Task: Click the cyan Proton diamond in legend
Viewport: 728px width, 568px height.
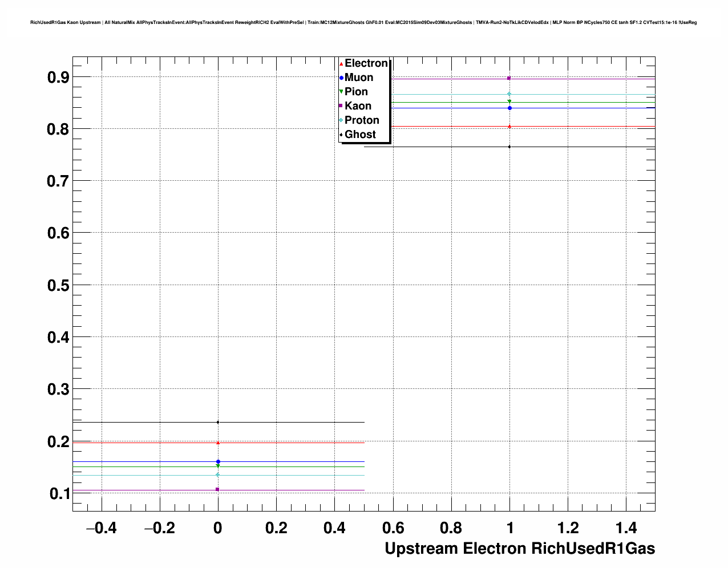Action: coord(341,120)
